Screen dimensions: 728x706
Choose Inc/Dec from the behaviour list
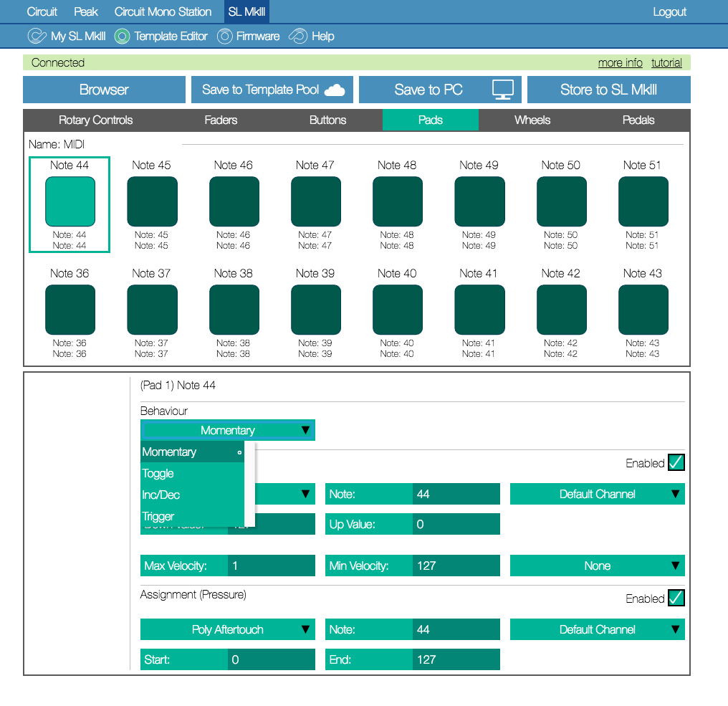[192, 495]
